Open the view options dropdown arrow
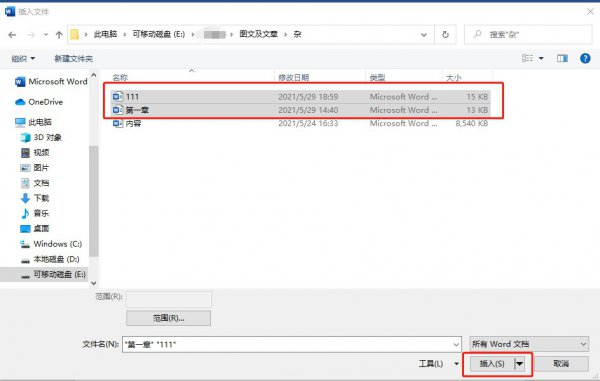 pos(541,58)
